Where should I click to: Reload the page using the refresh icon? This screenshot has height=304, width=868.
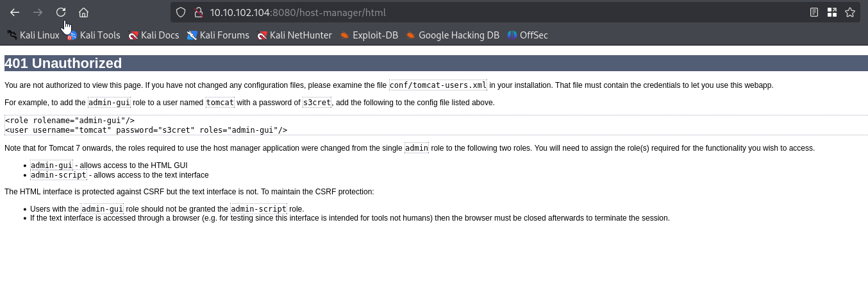pos(61,12)
